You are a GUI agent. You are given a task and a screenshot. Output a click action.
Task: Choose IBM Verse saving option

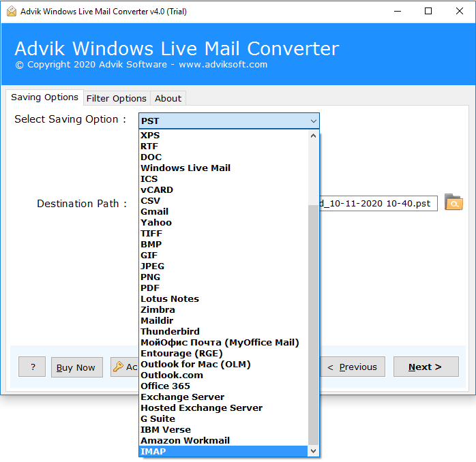pos(224,430)
